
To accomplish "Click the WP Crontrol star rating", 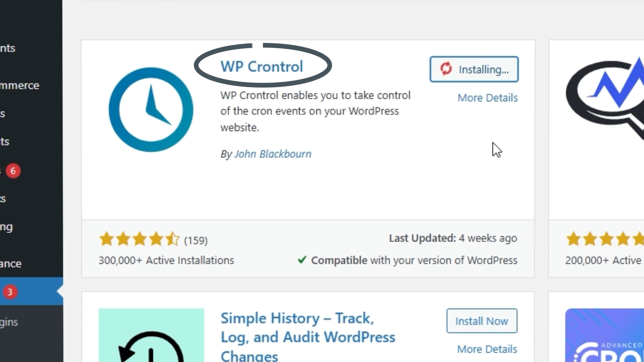I will 140,239.
